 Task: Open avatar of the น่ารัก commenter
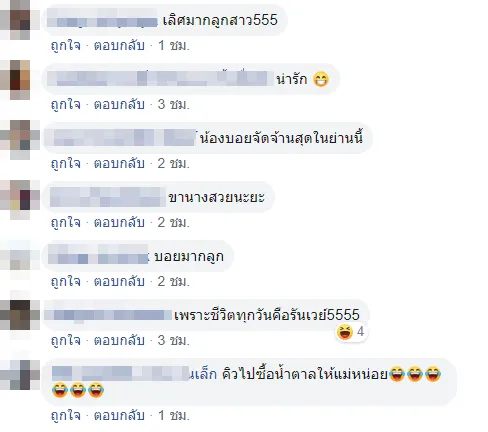17,80
